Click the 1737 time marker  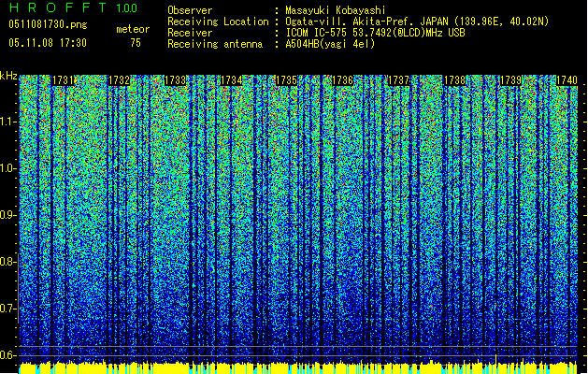pyautogui.click(x=398, y=80)
